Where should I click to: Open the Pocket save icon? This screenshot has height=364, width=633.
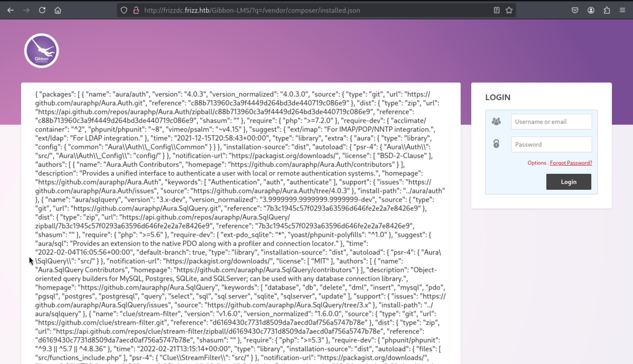pos(575,10)
